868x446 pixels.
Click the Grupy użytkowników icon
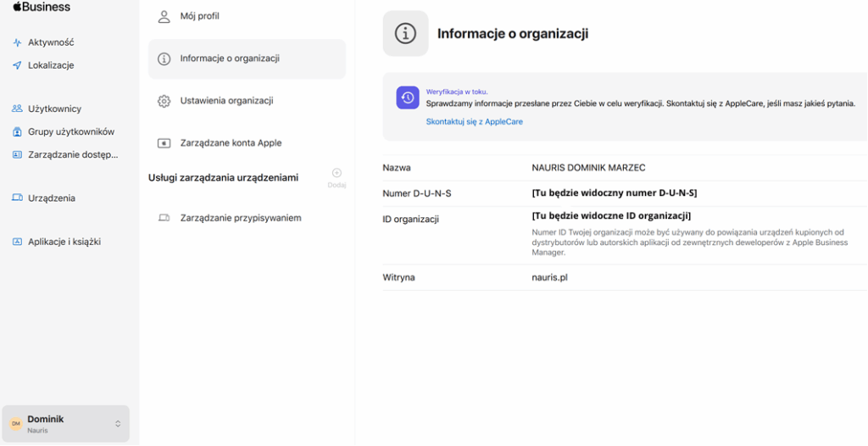point(17,131)
